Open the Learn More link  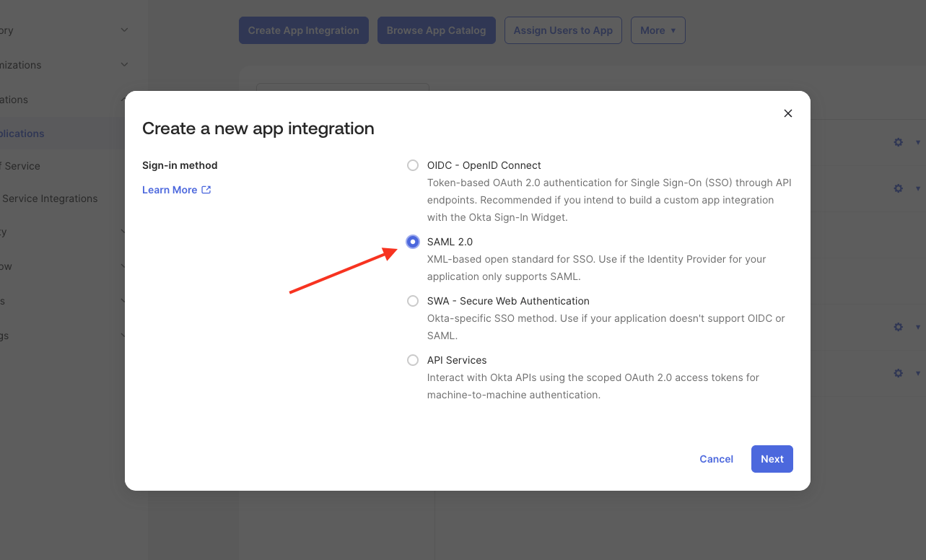pyautogui.click(x=176, y=190)
